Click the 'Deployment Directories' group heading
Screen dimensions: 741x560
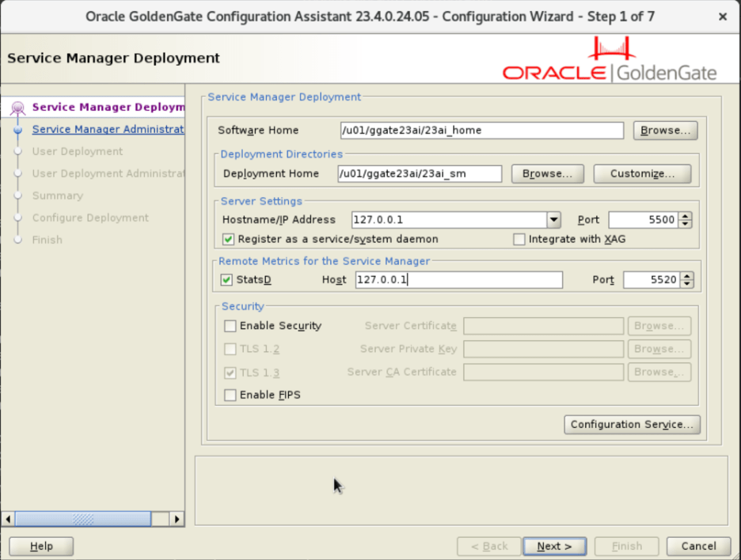(282, 154)
